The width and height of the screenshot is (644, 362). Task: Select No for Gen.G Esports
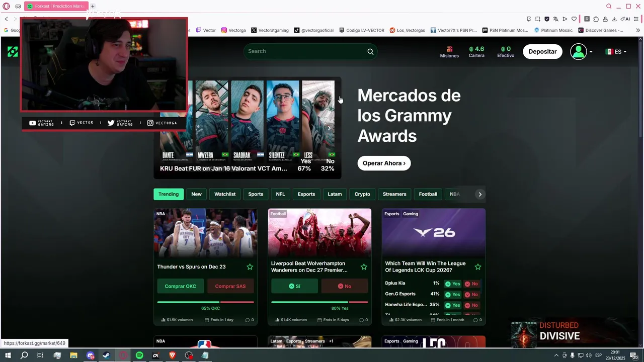[x=471, y=294]
